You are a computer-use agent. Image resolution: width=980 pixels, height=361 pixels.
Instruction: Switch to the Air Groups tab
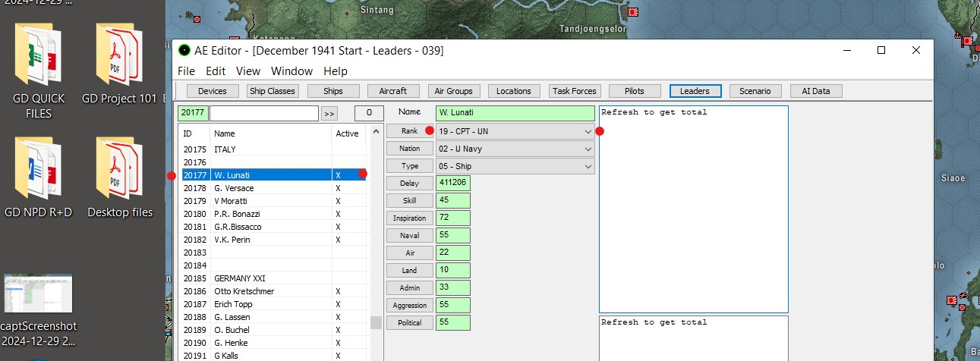(x=453, y=91)
